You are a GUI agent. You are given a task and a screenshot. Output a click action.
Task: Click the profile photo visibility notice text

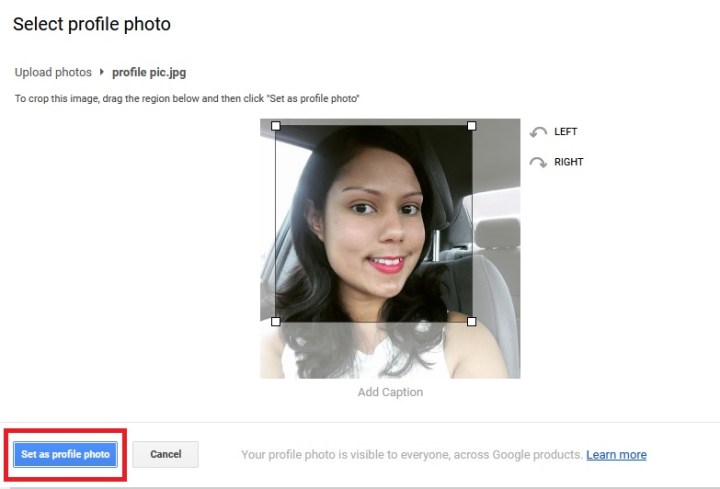[x=412, y=455]
